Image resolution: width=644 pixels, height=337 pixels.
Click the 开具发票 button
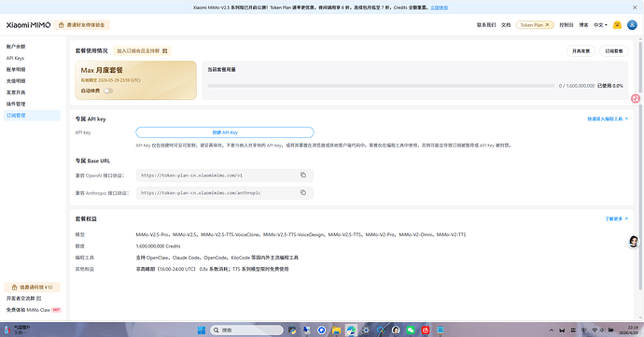(x=581, y=51)
